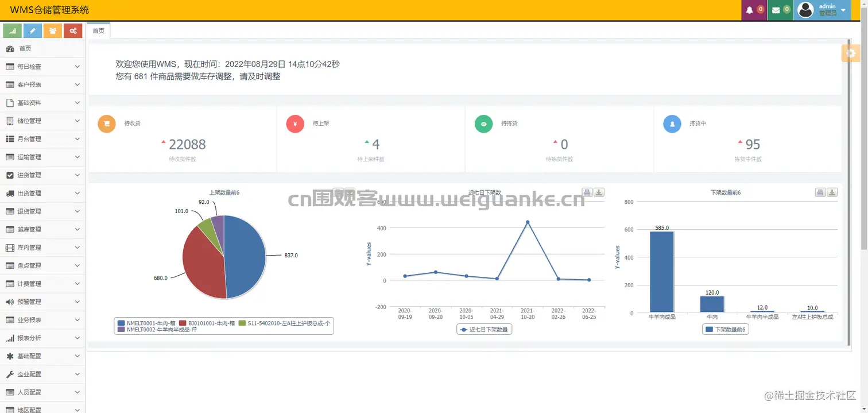Click the red gears icon button in sidebar

coord(73,30)
